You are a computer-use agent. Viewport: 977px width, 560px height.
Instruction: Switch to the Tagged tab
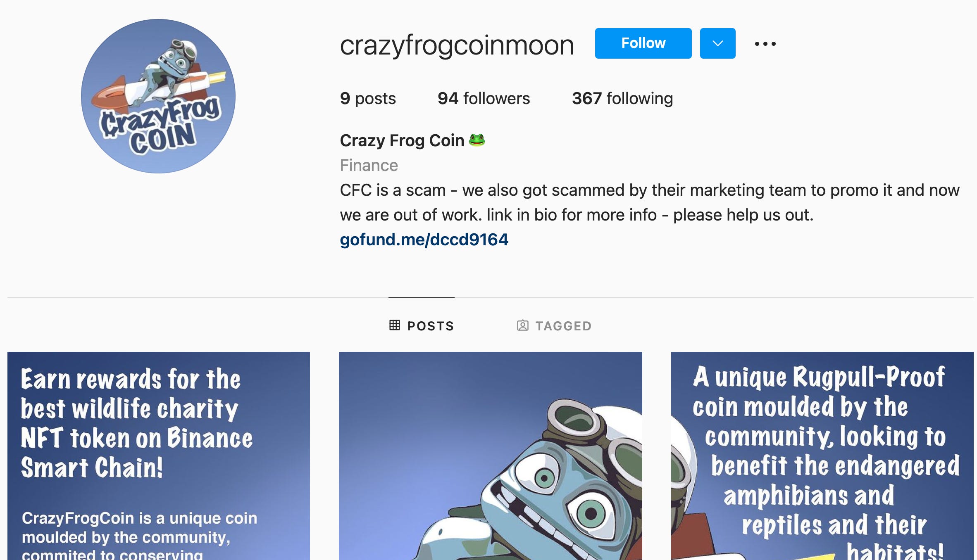pyautogui.click(x=554, y=326)
